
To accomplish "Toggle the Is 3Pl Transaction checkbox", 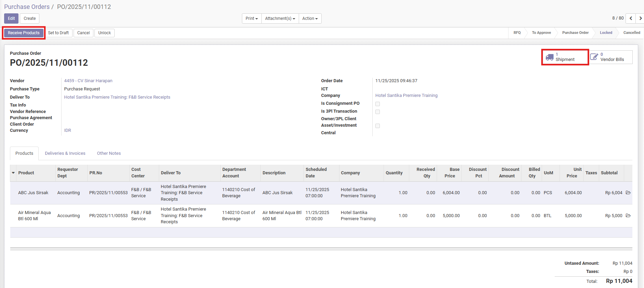I will coord(377,112).
